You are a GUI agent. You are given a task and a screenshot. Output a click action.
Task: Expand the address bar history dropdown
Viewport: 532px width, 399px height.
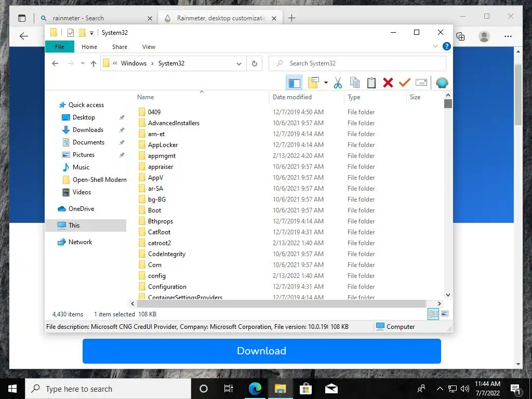coord(239,63)
